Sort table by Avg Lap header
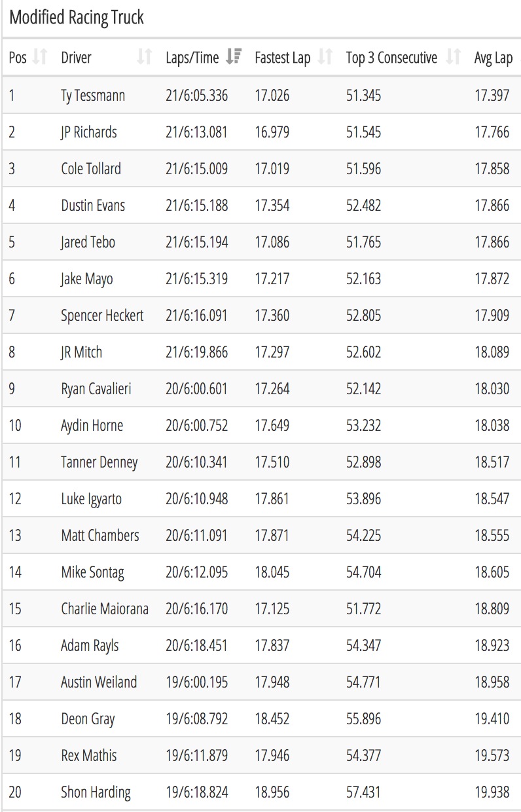This screenshot has height=812, width=521. click(493, 58)
